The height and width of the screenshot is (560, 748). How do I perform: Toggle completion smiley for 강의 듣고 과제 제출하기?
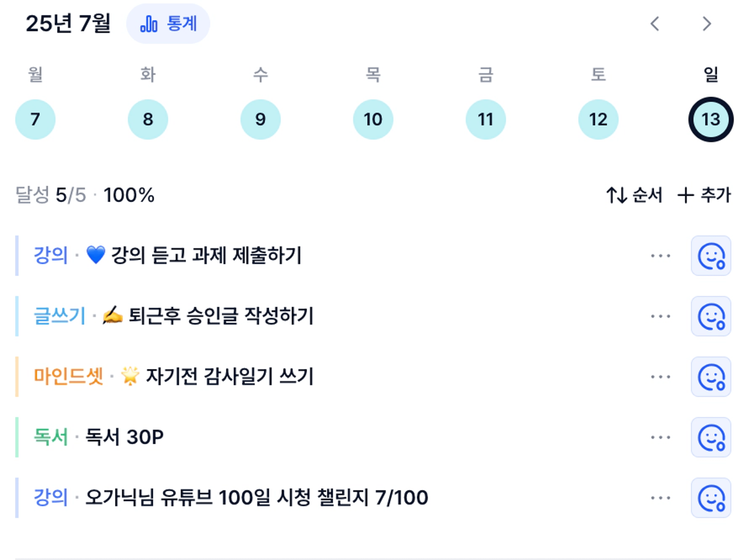pyautogui.click(x=711, y=256)
